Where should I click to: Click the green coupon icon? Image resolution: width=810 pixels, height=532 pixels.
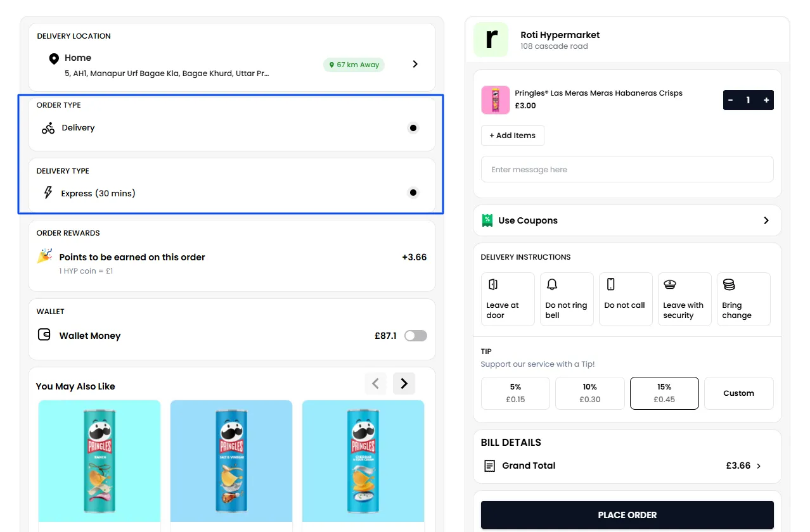[487, 220]
